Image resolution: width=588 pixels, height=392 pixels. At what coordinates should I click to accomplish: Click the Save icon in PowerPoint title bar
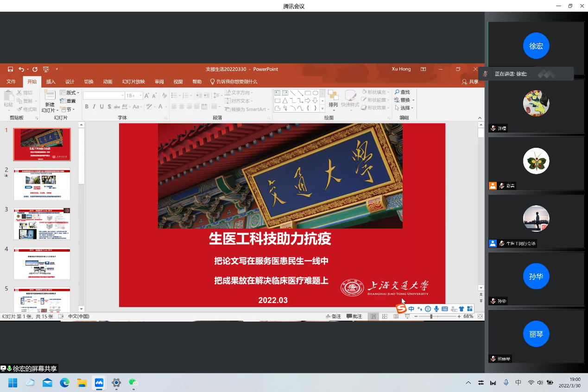coord(10,69)
